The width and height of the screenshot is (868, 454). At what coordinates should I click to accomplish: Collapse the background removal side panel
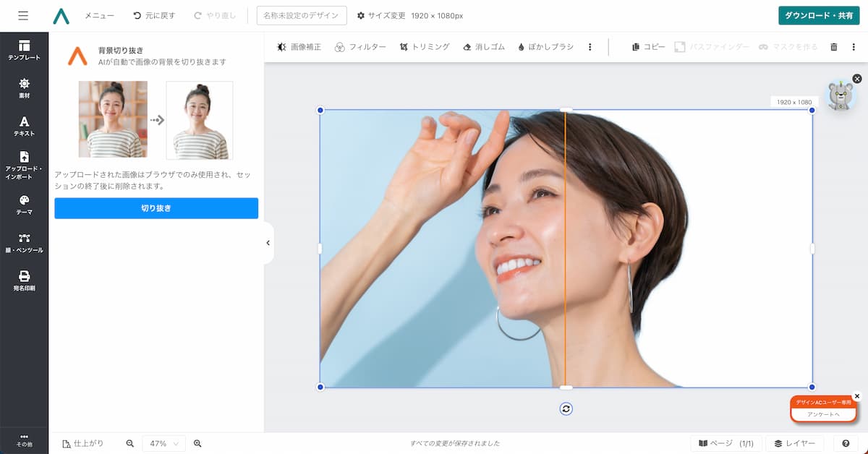(268, 243)
